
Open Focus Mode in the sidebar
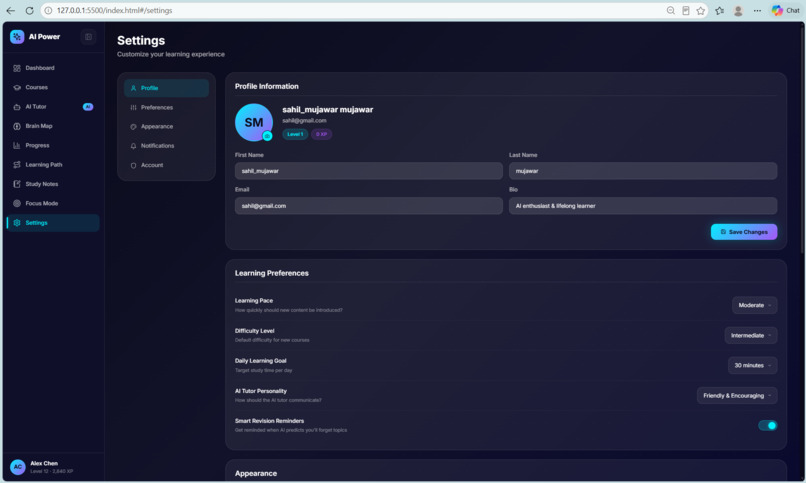pos(53,203)
